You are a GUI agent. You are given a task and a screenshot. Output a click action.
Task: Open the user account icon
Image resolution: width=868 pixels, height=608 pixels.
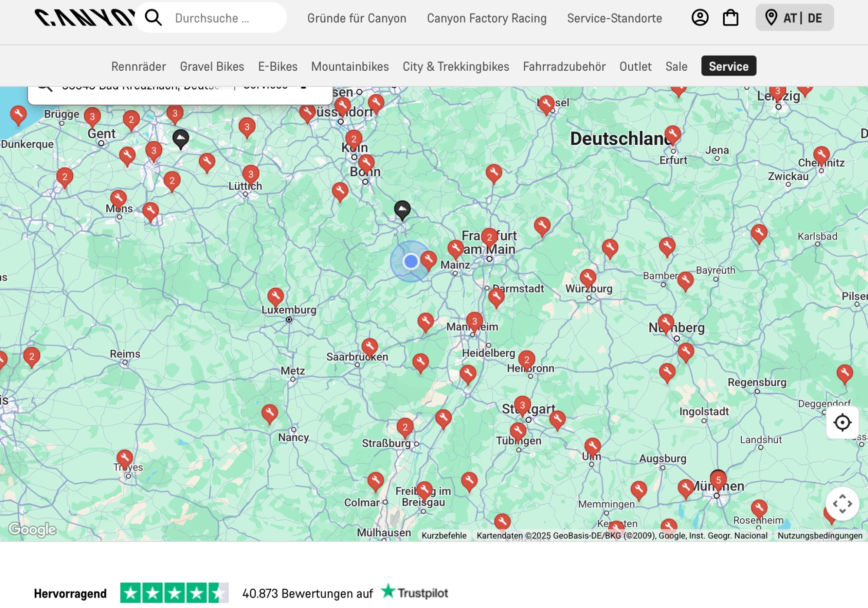[x=700, y=18]
